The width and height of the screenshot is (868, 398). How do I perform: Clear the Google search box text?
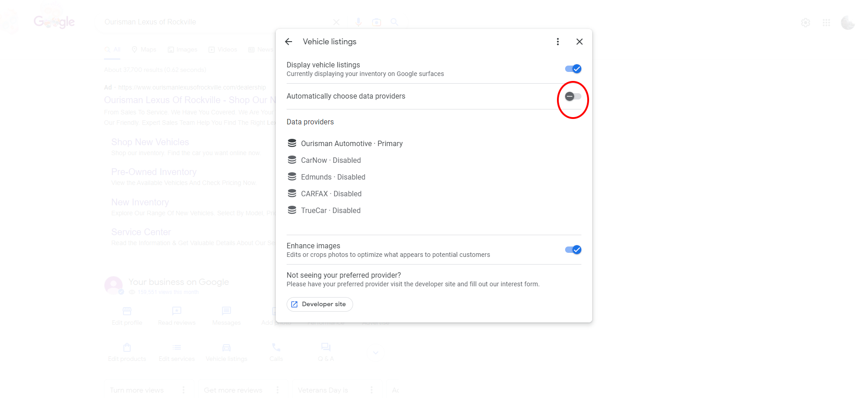click(x=336, y=22)
